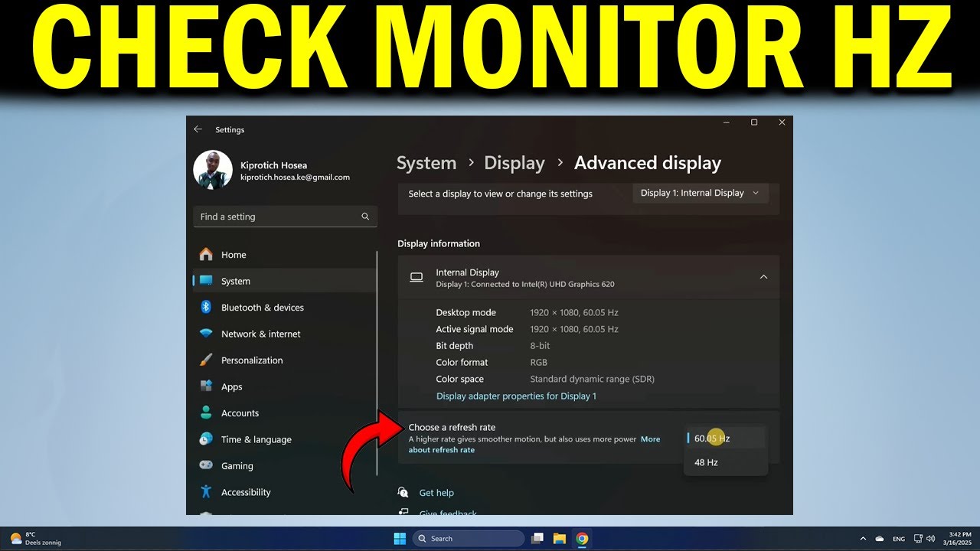
Task: Choose the 48 Hz refresh rate
Action: click(725, 462)
